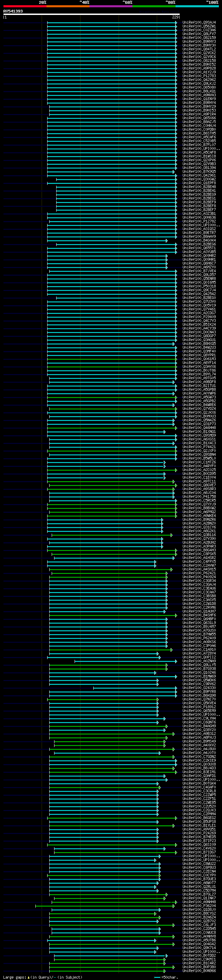Select label UniRef100_A9NVA3
The width and height of the screenshot is (222, 980).
click(199, 95)
